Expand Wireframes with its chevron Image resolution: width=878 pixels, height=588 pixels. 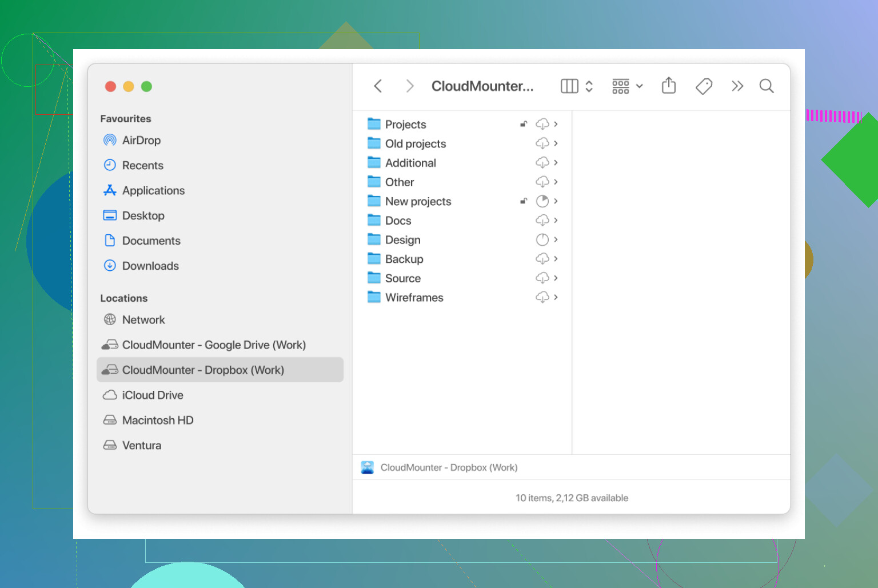tap(556, 297)
